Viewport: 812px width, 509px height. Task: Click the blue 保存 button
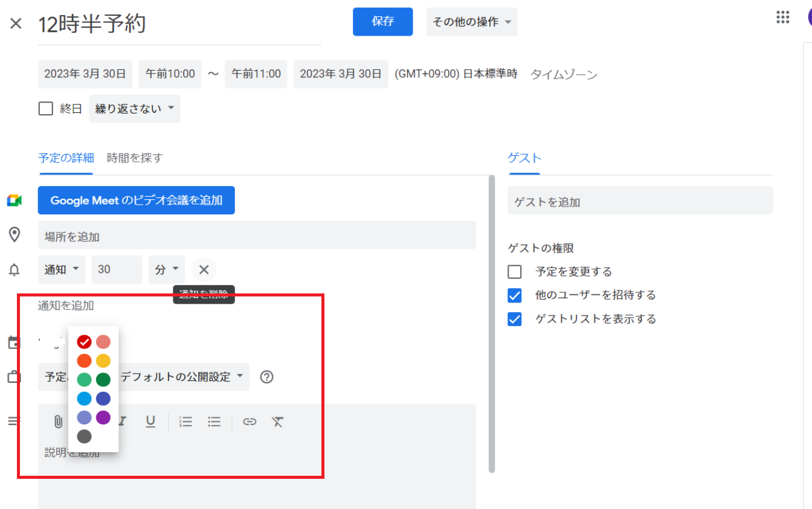coord(382,22)
